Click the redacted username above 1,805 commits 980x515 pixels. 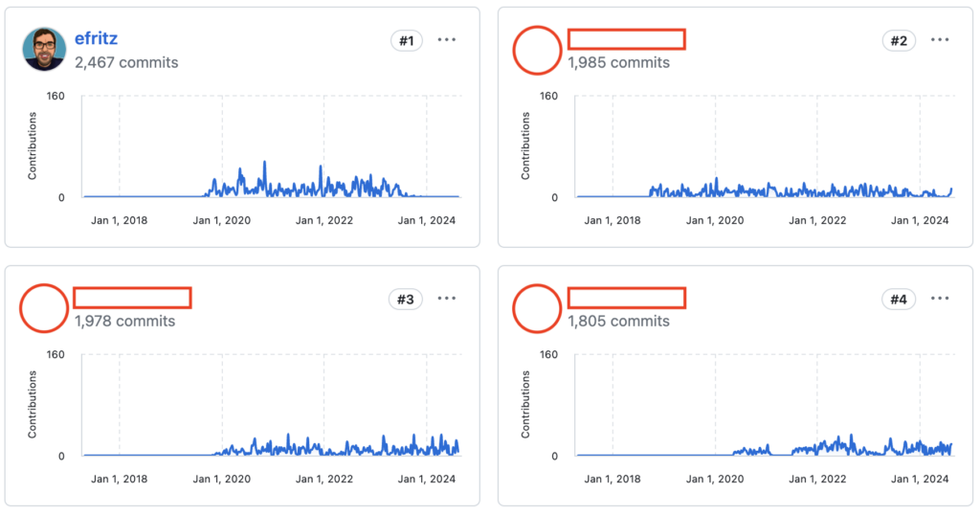(626, 298)
